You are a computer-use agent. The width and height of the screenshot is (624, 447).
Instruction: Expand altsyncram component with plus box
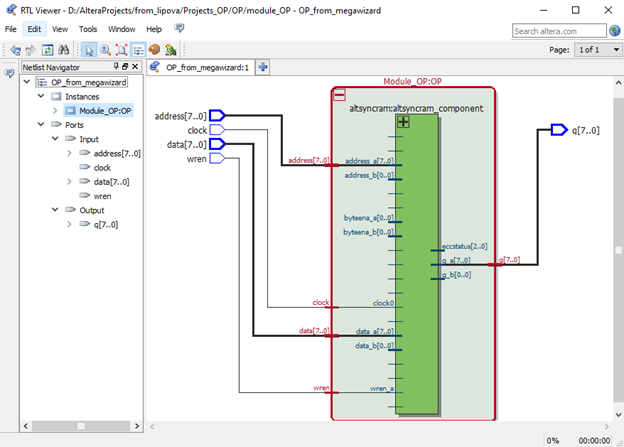tap(404, 122)
